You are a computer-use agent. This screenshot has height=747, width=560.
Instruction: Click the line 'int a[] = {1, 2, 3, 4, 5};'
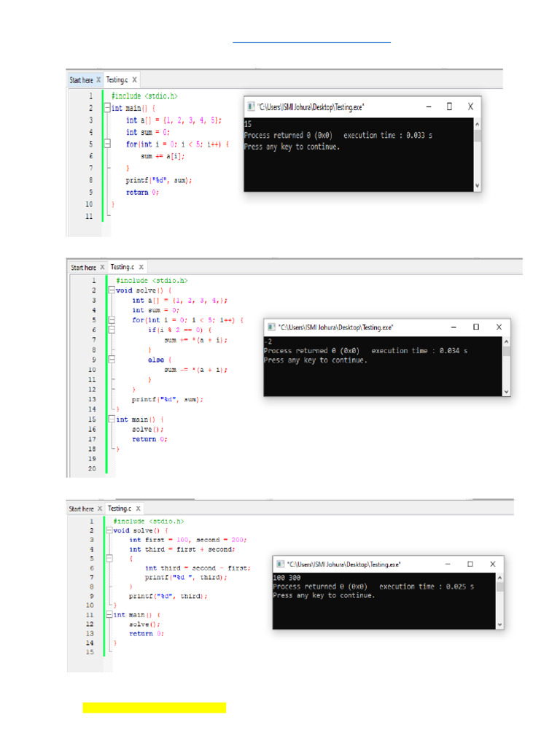(x=174, y=120)
